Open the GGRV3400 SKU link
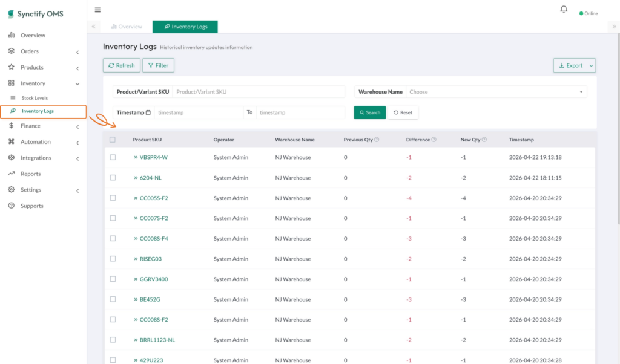The image size is (620, 364). 154,279
